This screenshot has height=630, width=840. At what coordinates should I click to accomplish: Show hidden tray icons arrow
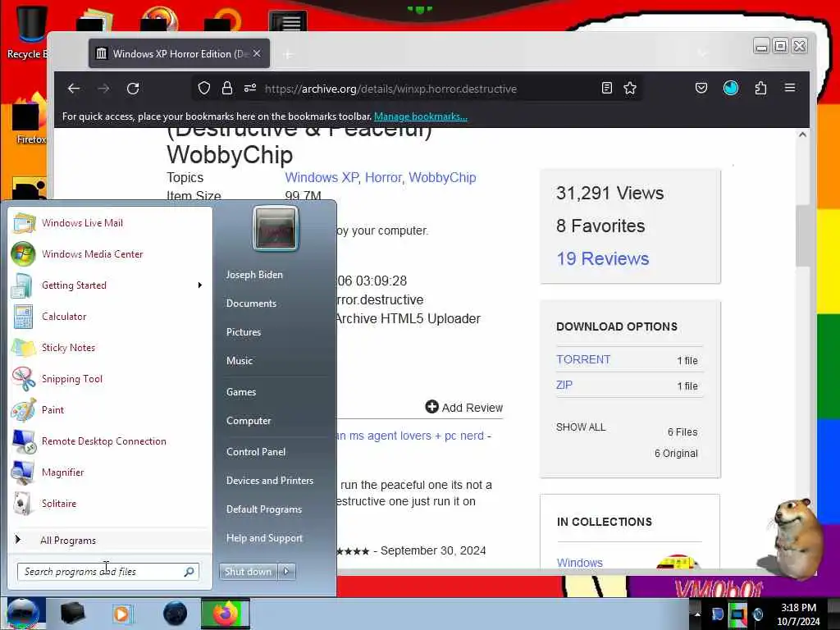(697, 614)
